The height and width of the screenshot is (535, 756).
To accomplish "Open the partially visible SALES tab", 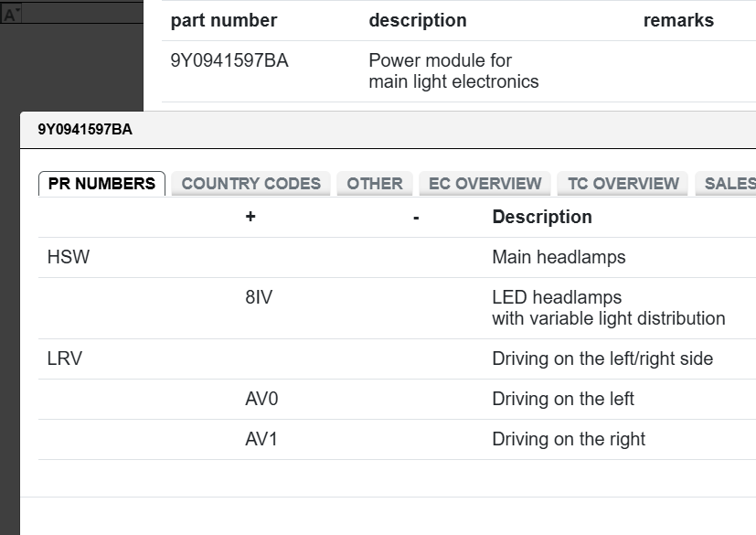I will coord(728,183).
